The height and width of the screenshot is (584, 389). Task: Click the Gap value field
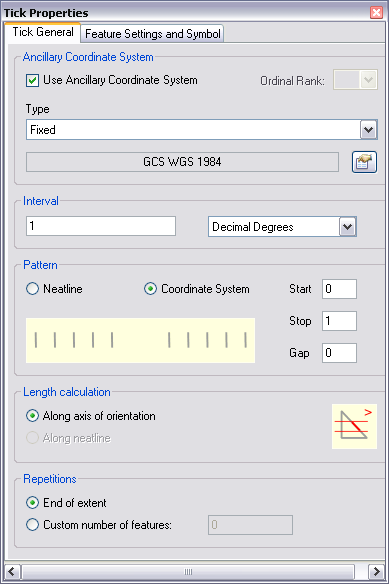point(339,353)
